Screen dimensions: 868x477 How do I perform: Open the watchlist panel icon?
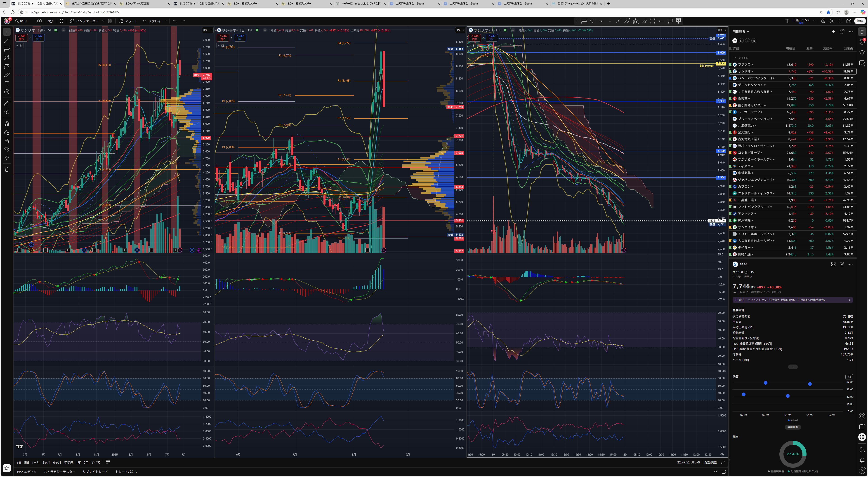point(862,32)
